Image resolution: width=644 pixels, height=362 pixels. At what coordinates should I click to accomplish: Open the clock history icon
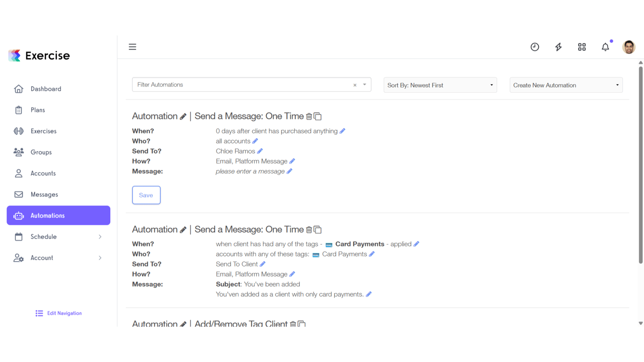click(x=535, y=47)
